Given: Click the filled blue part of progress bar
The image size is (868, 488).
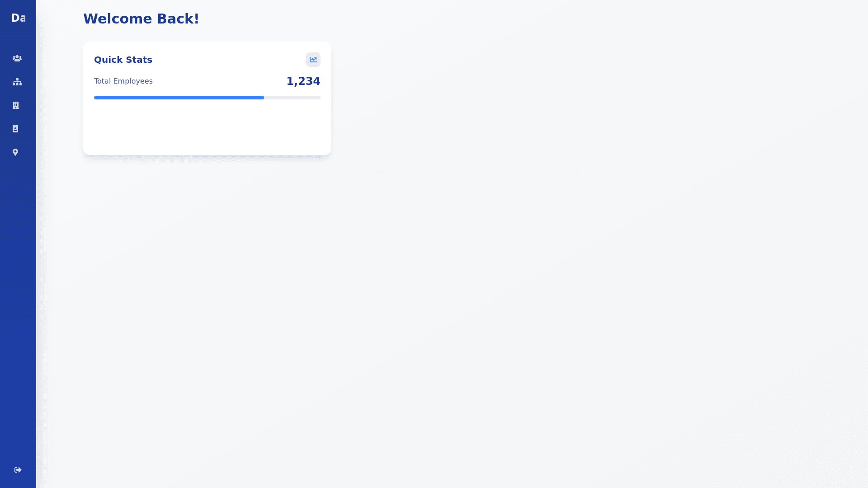Looking at the screenshot, I should 179,98.
